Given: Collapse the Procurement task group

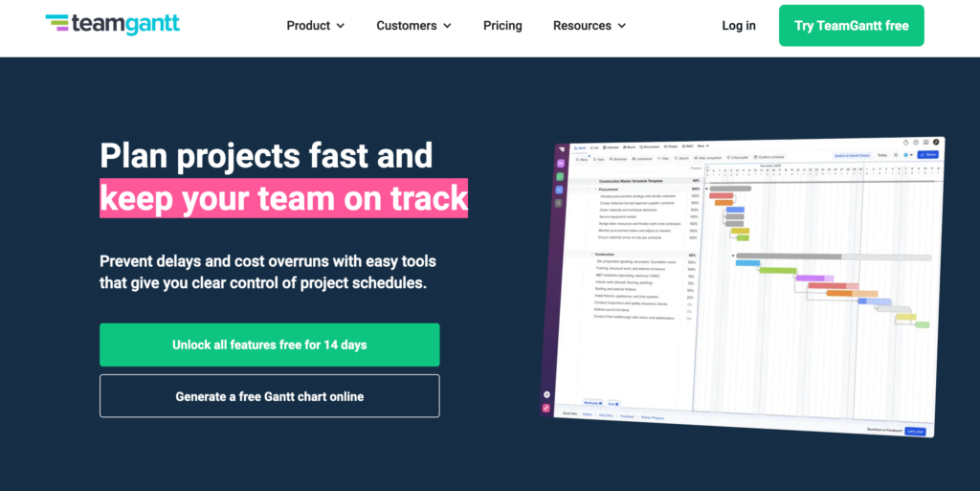Looking at the screenshot, I should (595, 189).
